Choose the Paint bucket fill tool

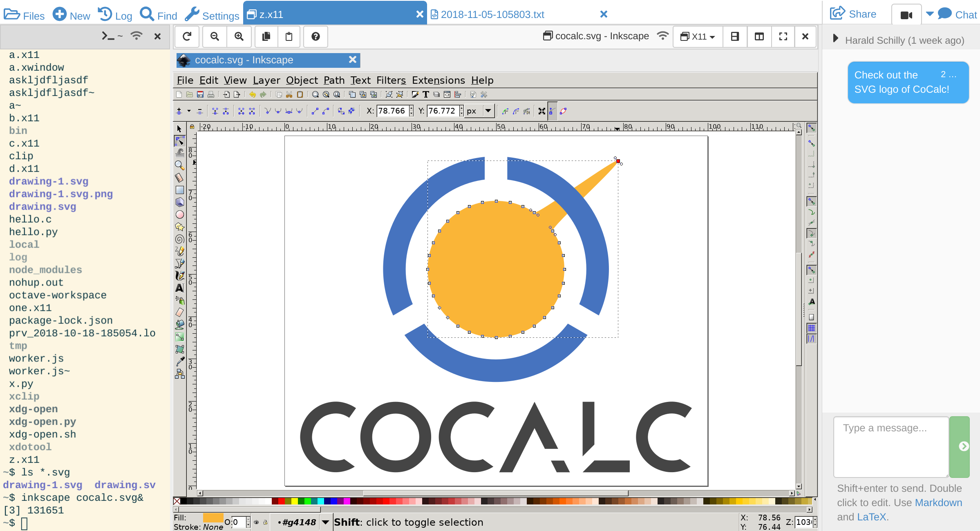[x=179, y=325]
